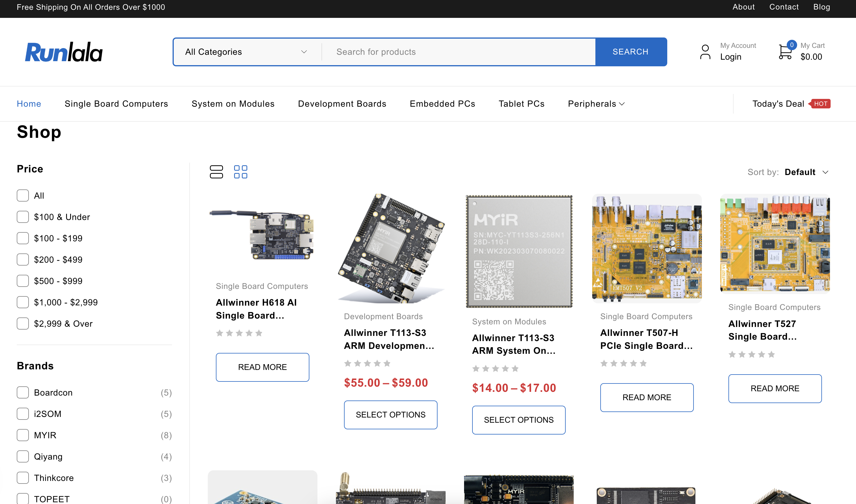Rate Allwinner T507-H PCIe board stars

click(623, 363)
